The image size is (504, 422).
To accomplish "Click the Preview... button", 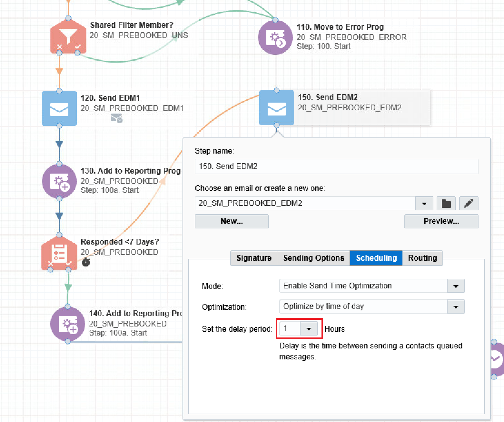I will click(x=441, y=221).
